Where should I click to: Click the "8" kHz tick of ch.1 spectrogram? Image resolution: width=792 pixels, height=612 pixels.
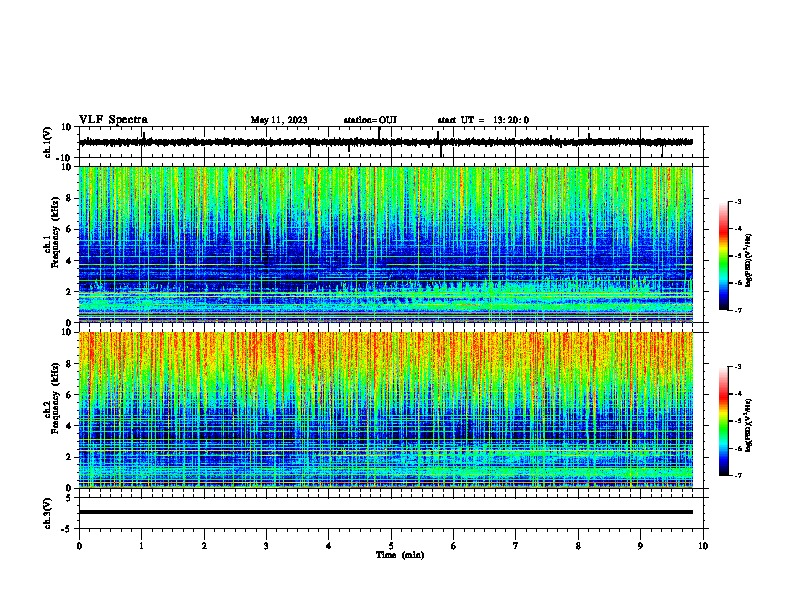[69, 198]
